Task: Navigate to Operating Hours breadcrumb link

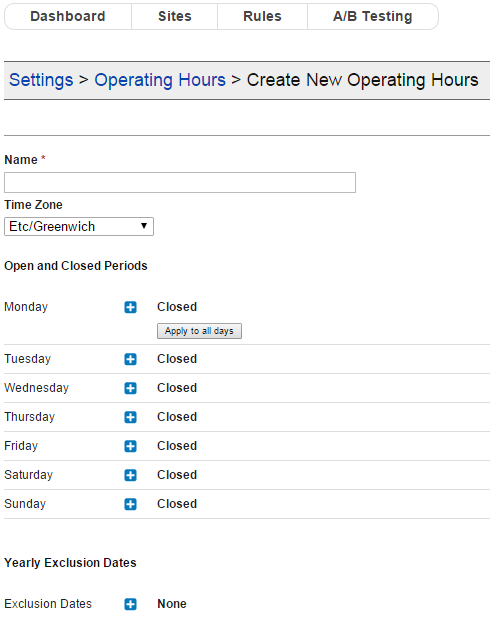Action: click(160, 80)
